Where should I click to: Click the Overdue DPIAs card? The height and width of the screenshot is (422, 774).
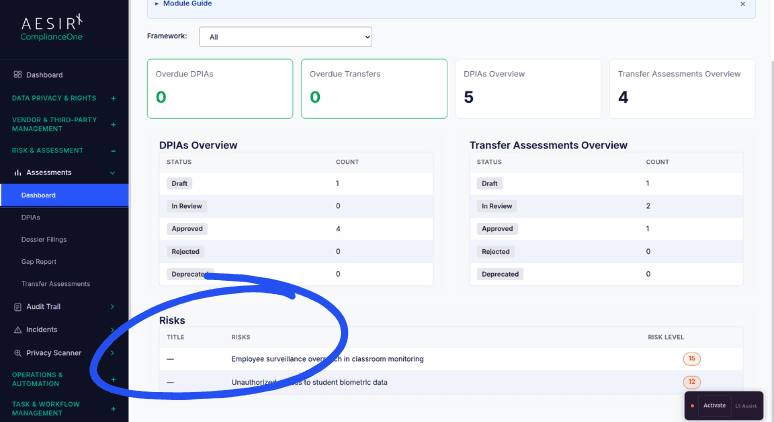pos(220,89)
